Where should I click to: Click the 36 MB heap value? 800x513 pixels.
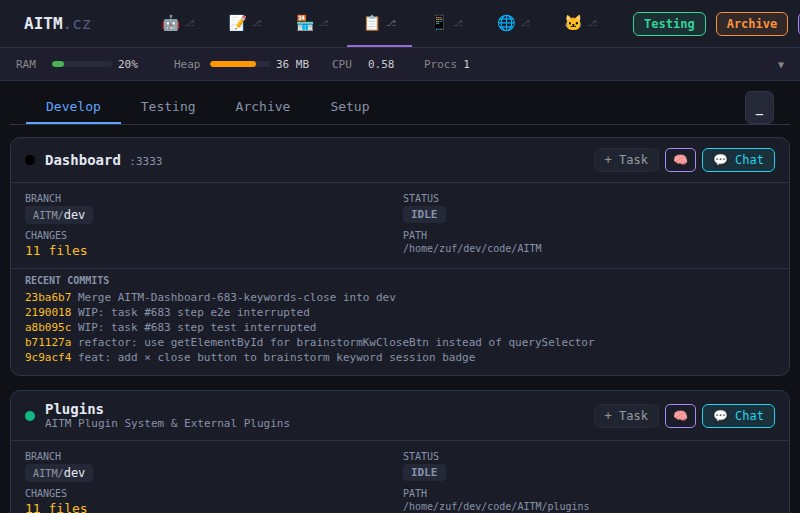point(292,64)
